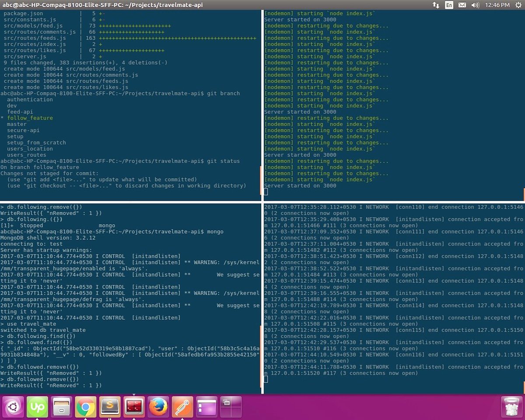The width and height of the screenshot is (525, 420).
Task: Focus the cursor in the MongoDB log pane
Action: tap(266, 379)
